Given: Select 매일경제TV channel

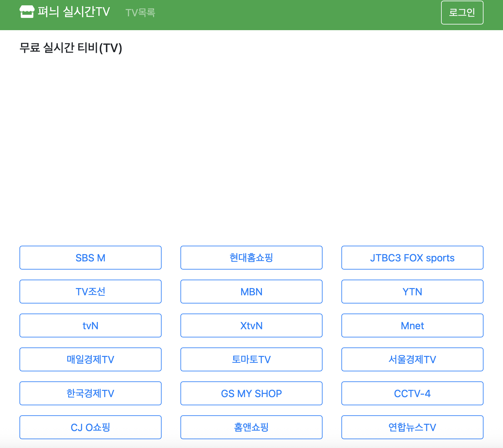Looking at the screenshot, I should (91, 359).
